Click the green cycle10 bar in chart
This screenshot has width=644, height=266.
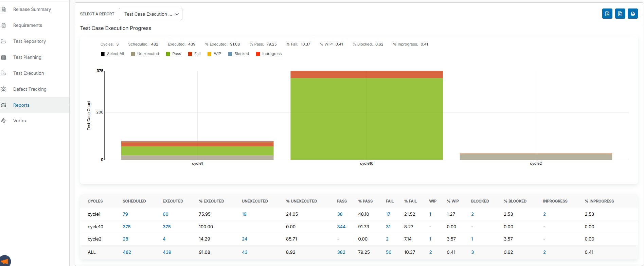click(x=366, y=119)
